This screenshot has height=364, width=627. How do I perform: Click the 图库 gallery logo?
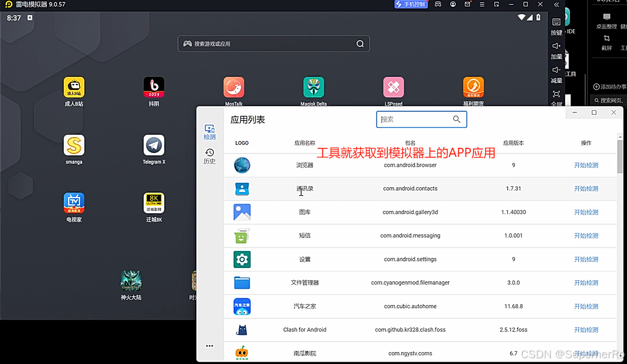pos(242,212)
